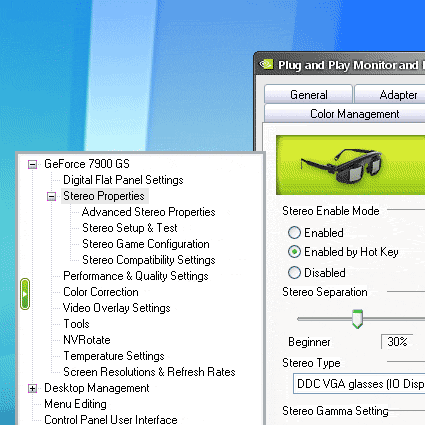Click the NVIDIA logo icon in title bar
This screenshot has height=425, width=425.
[x=267, y=64]
